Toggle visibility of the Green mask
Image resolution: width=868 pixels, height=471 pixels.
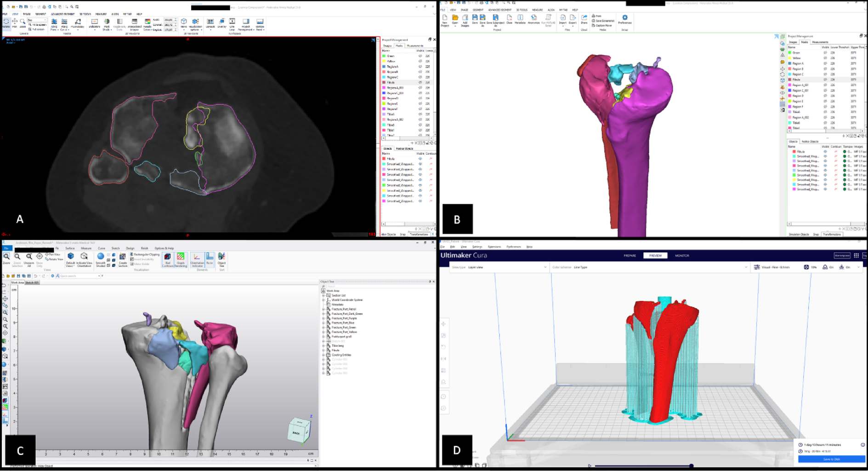[420, 56]
